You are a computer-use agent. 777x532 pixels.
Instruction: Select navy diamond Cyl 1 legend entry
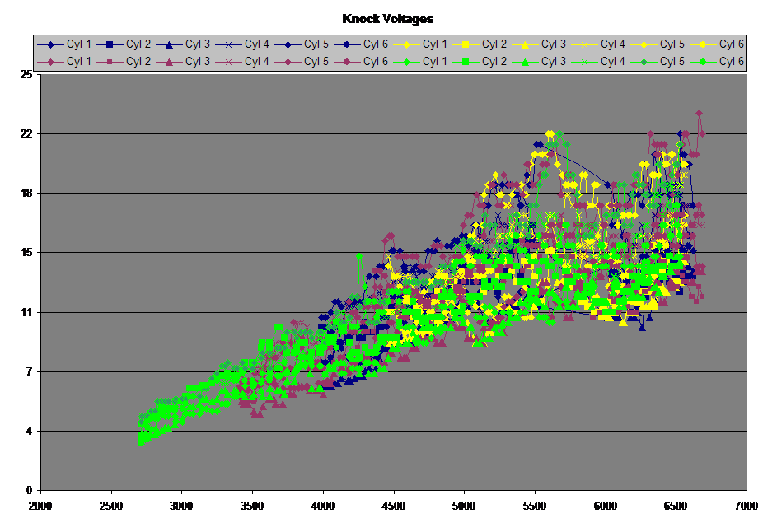[x=64, y=44]
